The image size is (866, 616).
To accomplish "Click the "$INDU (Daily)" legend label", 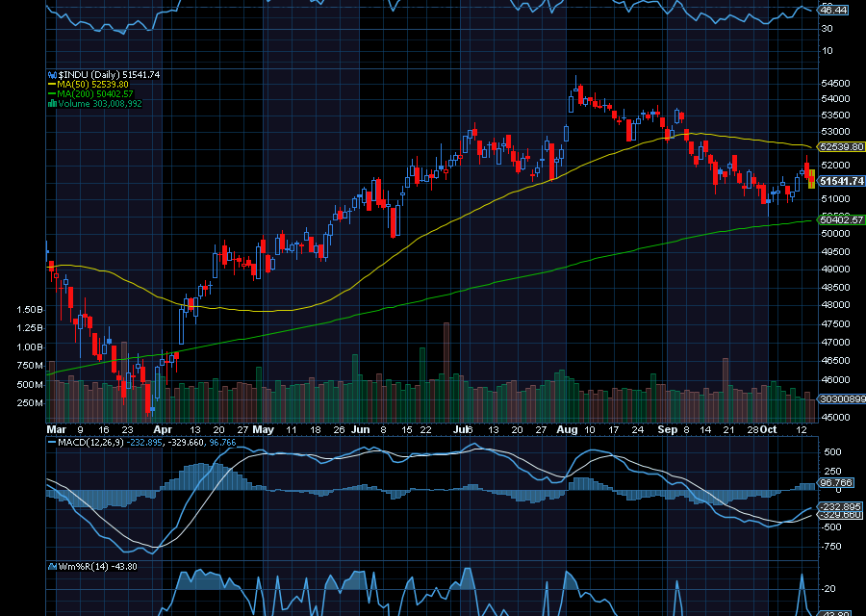I will click(x=89, y=74).
